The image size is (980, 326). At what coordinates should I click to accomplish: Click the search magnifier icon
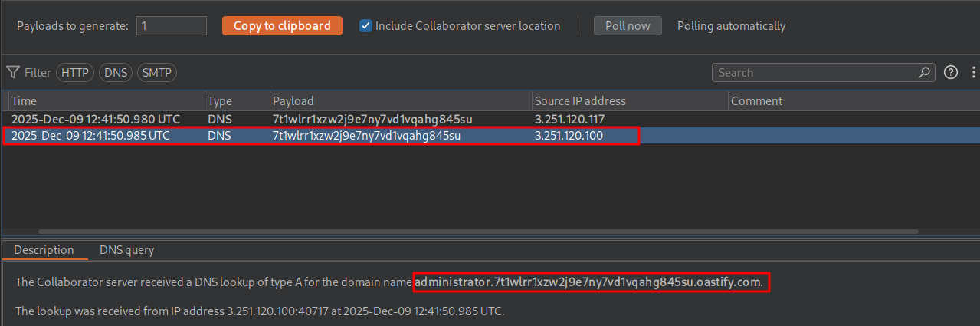tap(925, 73)
